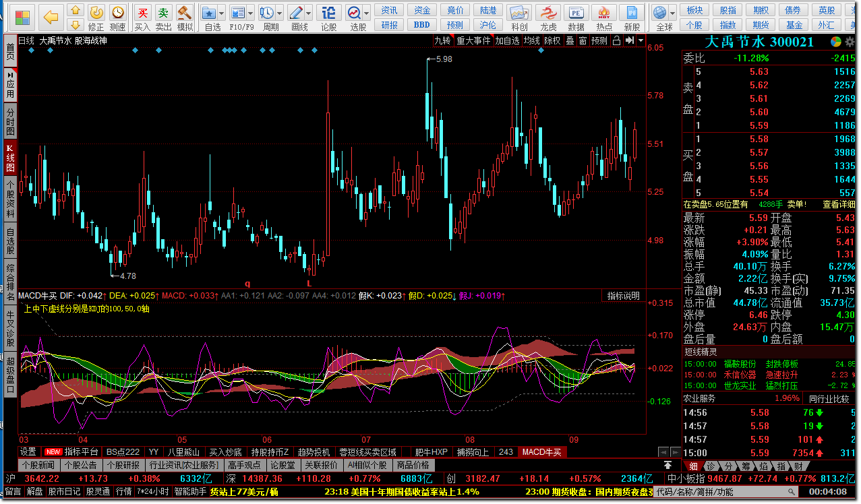Click 查看详细 link for sell order
This screenshot has height=504, width=861.
839,204
